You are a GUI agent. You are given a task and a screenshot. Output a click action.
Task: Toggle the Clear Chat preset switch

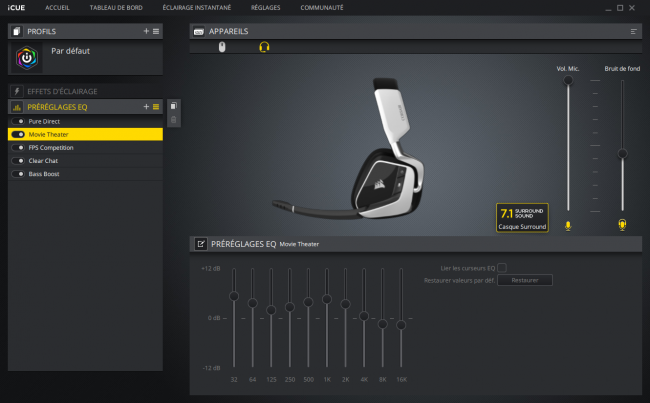(x=18, y=160)
